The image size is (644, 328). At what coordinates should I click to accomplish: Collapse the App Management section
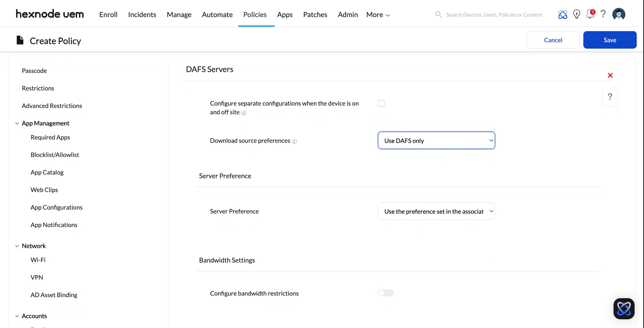point(17,123)
